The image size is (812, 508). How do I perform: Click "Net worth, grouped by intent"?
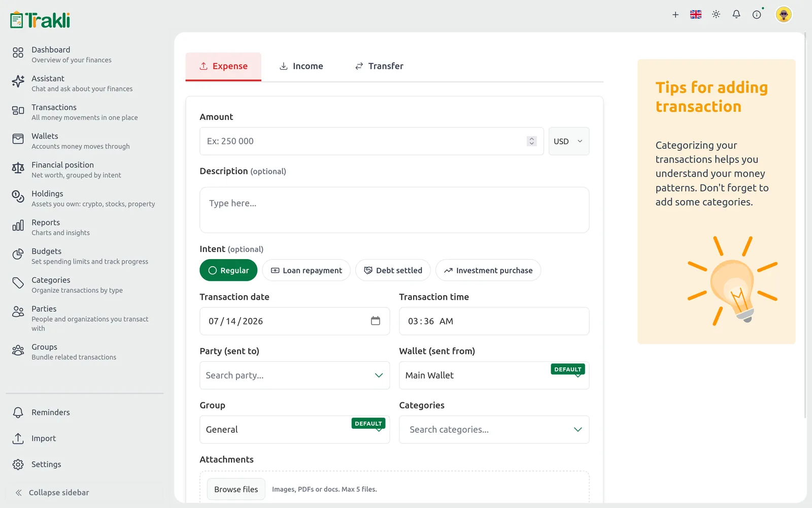(x=76, y=175)
